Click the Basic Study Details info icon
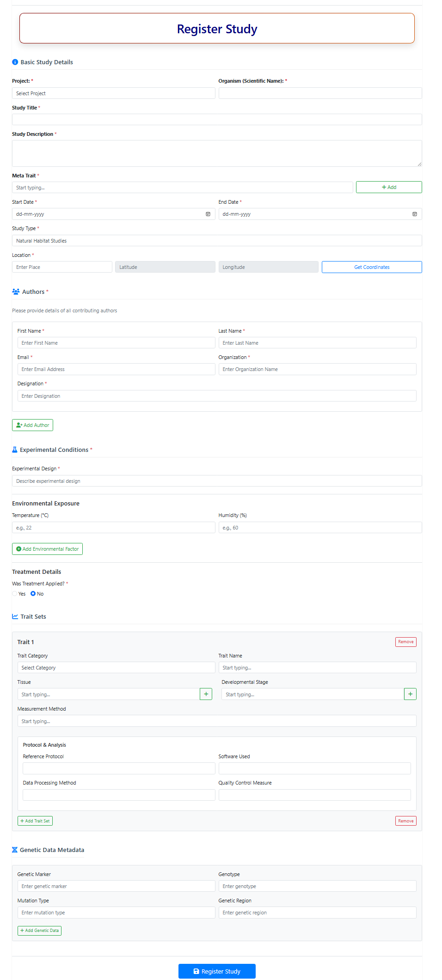 15,62
